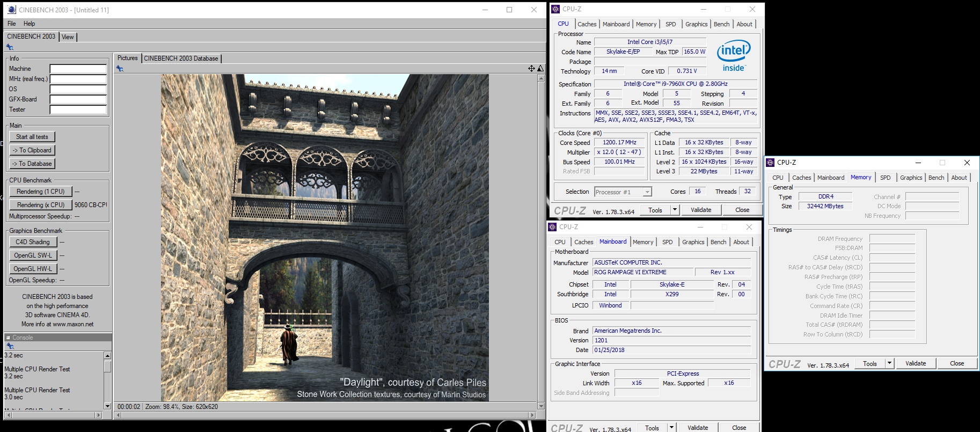Image resolution: width=980 pixels, height=432 pixels.
Task: Switch to CINEBENCH 2003 Database tab
Action: pos(181,58)
